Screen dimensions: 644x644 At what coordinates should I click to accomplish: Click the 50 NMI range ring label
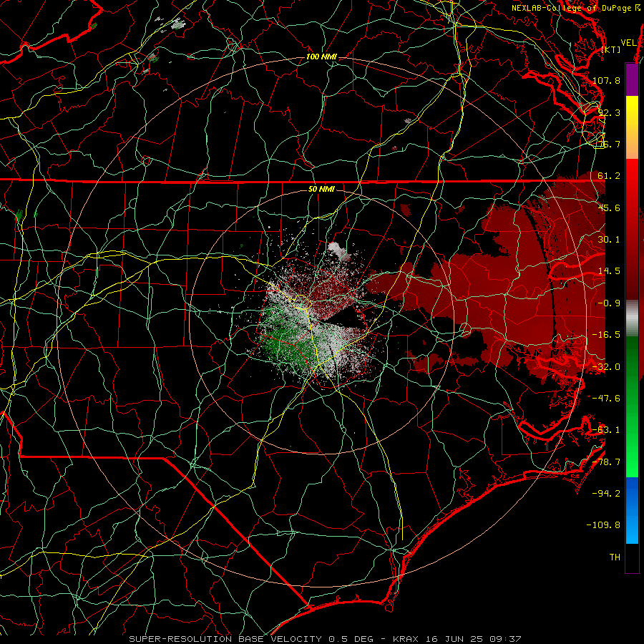point(321,190)
